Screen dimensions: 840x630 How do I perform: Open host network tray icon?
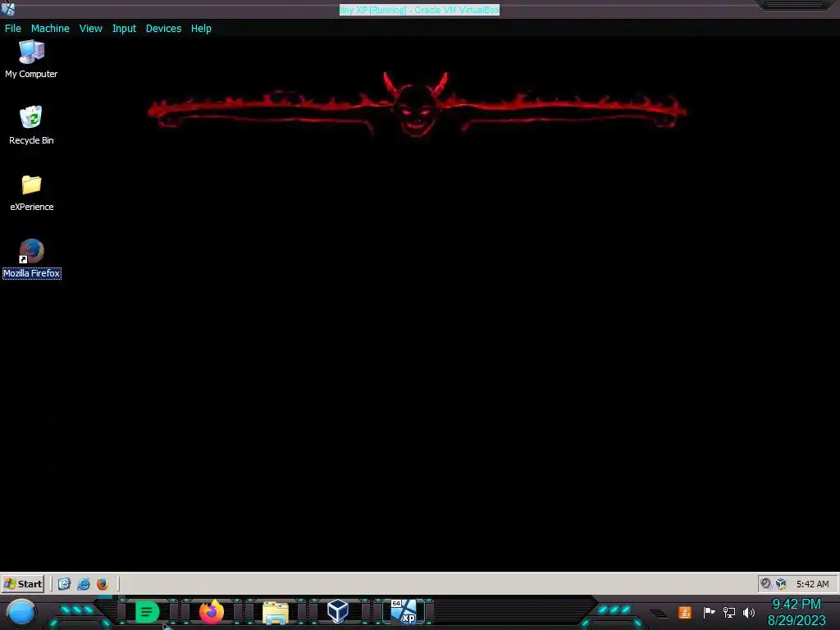729,612
